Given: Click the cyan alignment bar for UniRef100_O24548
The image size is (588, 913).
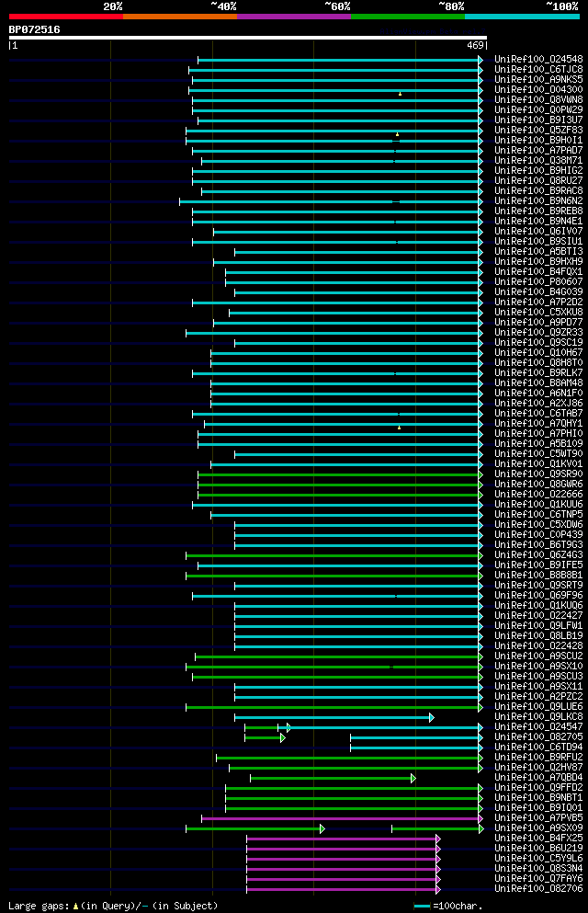Looking at the screenshot, I should click(340, 60).
